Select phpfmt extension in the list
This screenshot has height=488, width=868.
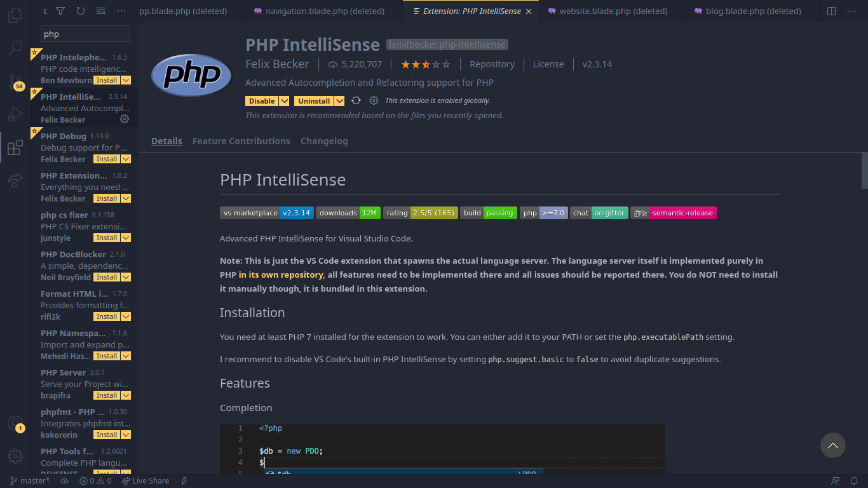(85, 423)
